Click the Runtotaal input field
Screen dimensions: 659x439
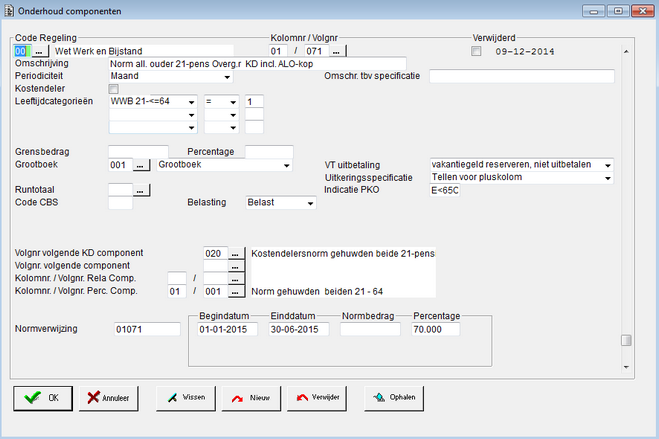(121, 190)
